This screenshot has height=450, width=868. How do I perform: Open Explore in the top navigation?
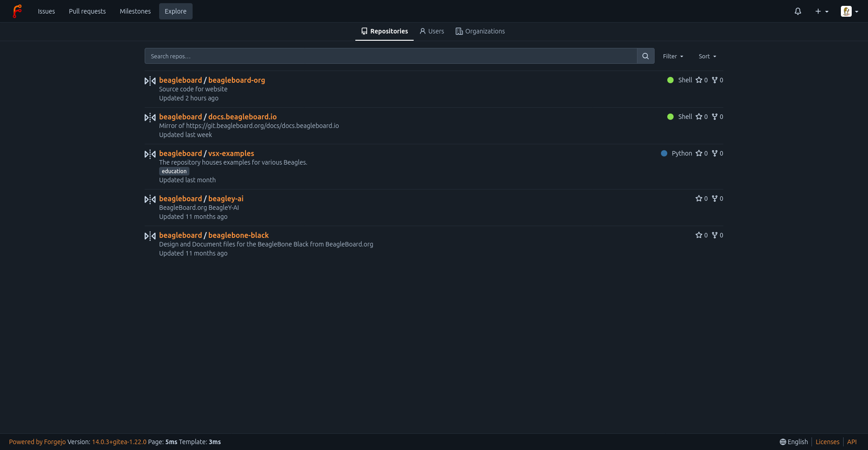pyautogui.click(x=176, y=11)
